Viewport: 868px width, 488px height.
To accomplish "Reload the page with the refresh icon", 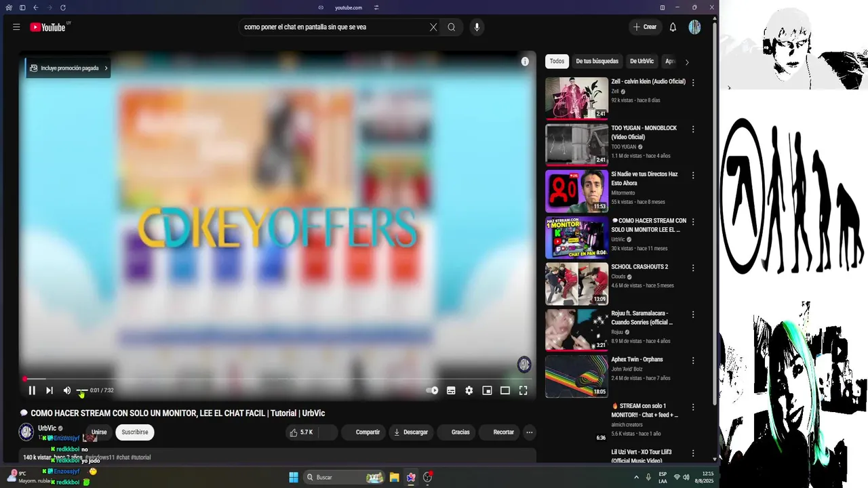I will (x=63, y=7).
